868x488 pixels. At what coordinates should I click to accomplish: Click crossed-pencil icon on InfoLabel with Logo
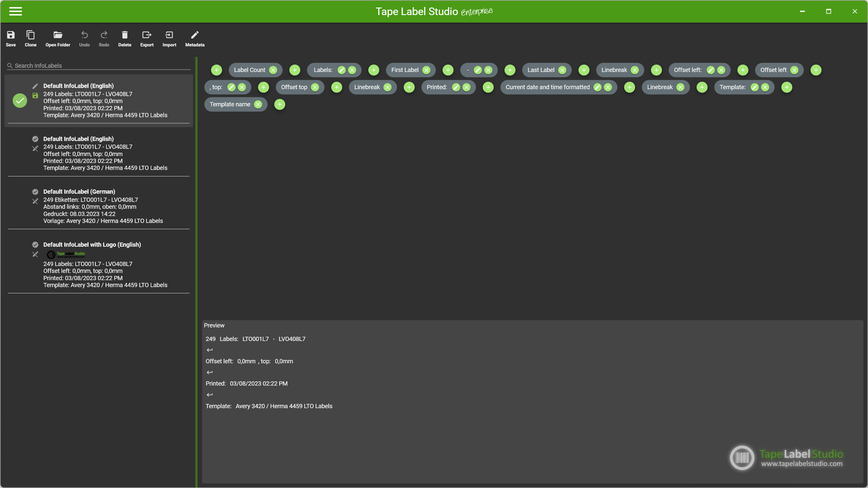pos(35,254)
